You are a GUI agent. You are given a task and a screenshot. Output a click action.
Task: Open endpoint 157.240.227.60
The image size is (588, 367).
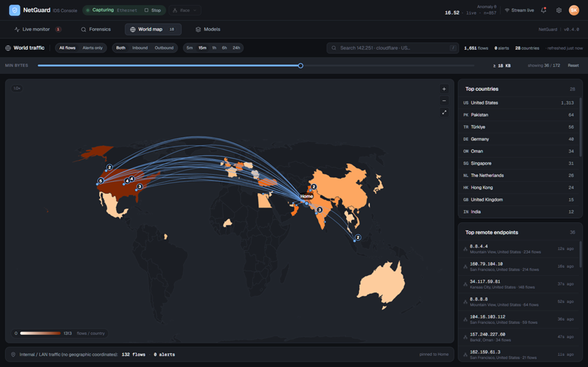coord(519,337)
